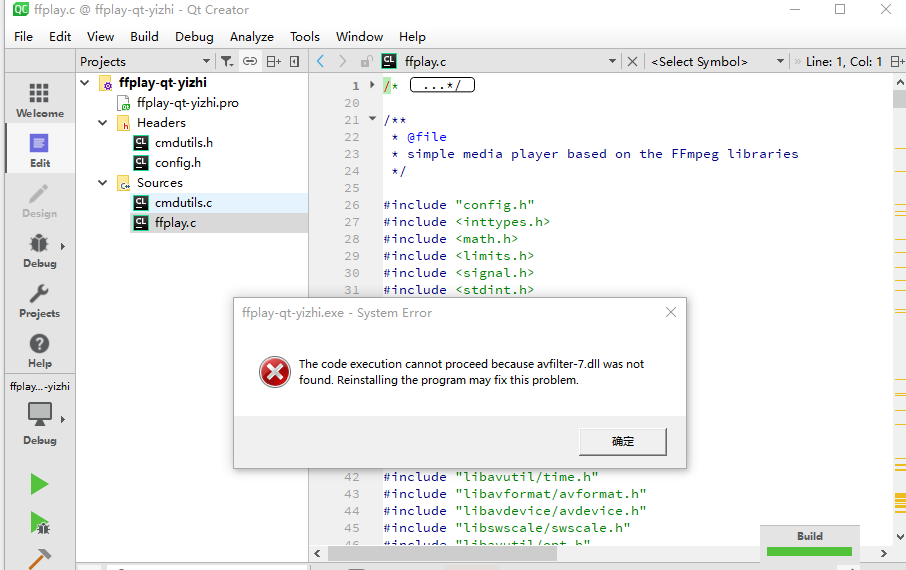Collapse the ffplay-qt-yizhi project node
Viewport: 906px width, 570px height.
85,83
